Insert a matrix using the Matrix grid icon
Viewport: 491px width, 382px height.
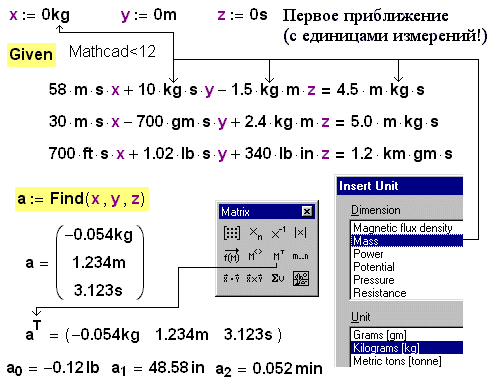pyautogui.click(x=232, y=233)
